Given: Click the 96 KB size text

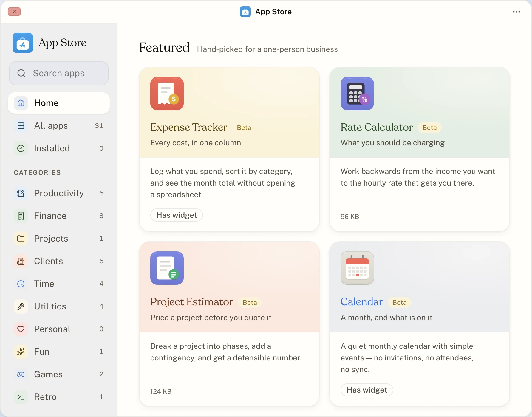Looking at the screenshot, I should (350, 217).
